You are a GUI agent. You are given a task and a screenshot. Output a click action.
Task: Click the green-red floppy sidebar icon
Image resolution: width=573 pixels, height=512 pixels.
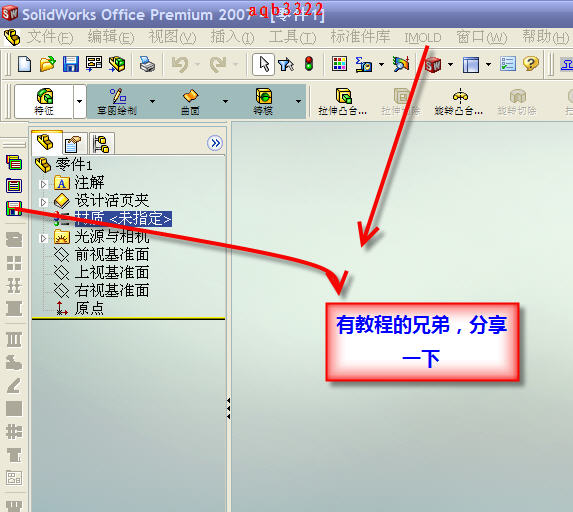(x=14, y=209)
